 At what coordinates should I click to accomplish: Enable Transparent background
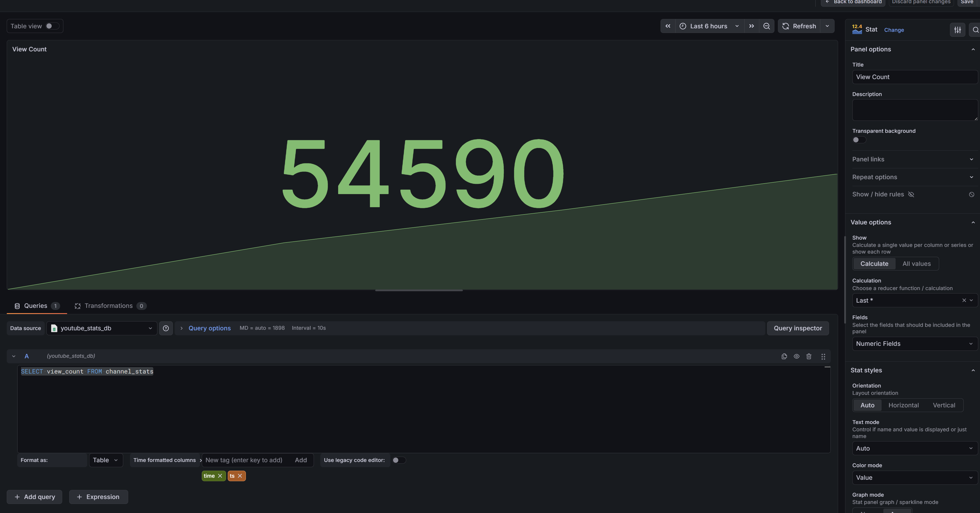[x=859, y=140]
